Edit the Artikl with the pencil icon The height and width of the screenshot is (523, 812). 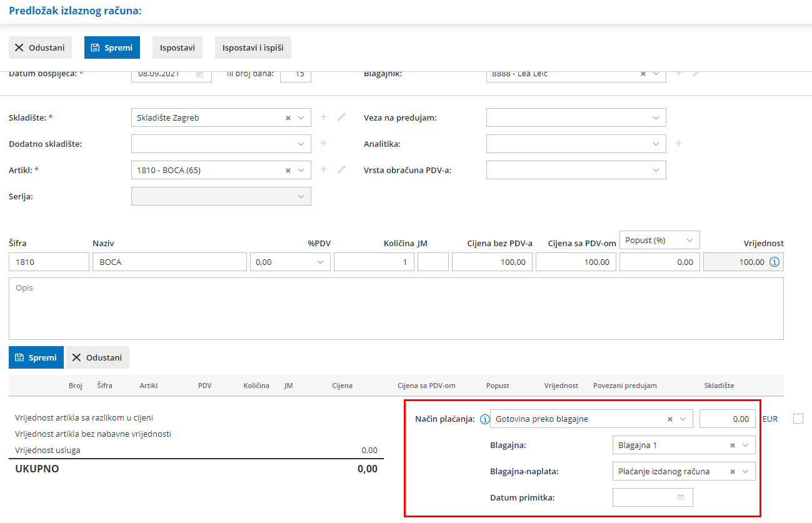click(341, 169)
